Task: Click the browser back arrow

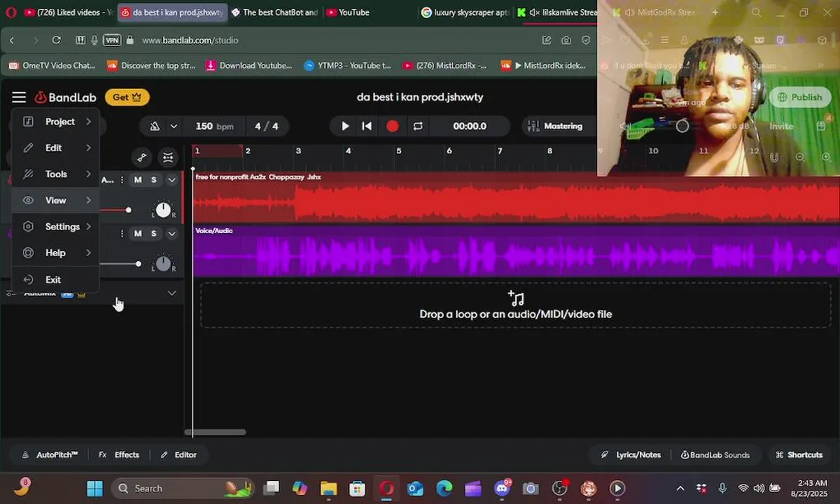Action: [12, 41]
